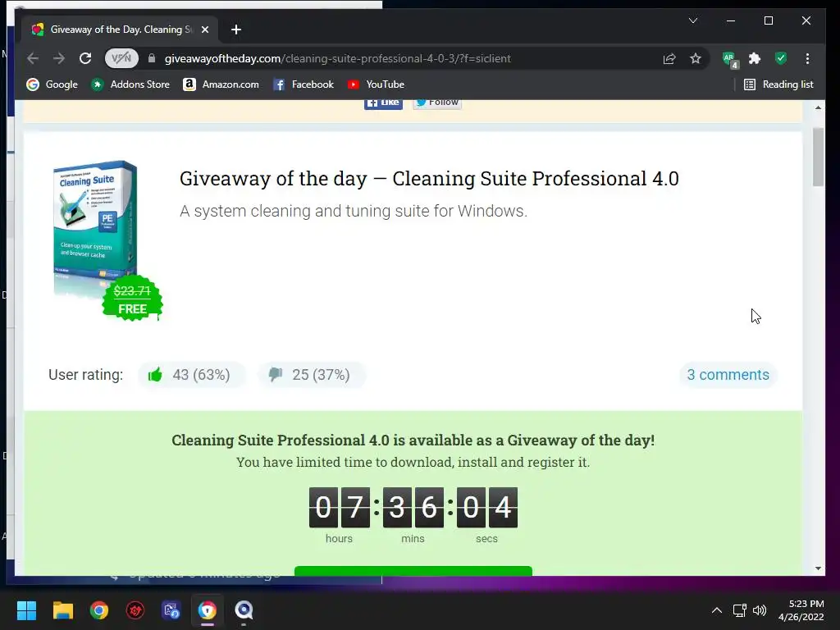The height and width of the screenshot is (630, 840).
Task: Select the Giveaway of the Day tab
Action: coord(120,30)
